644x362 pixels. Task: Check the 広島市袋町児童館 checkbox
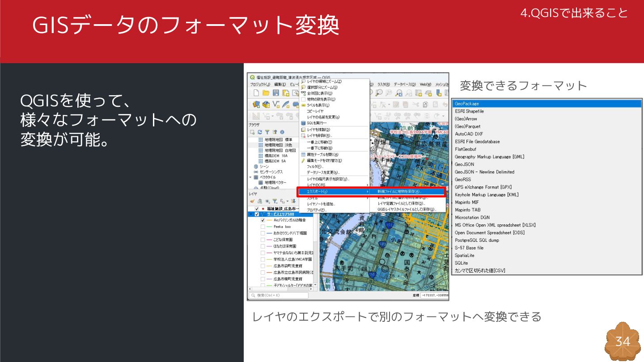263,266
